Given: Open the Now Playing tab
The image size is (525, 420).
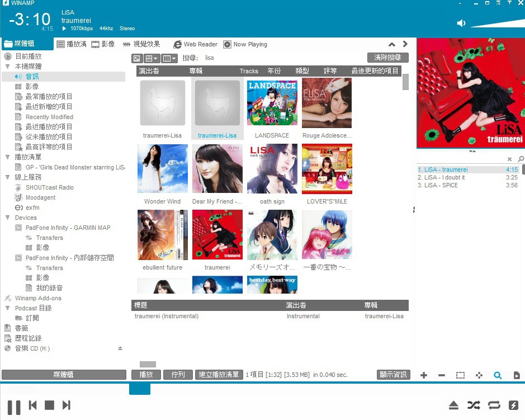Looking at the screenshot, I should 245,44.
